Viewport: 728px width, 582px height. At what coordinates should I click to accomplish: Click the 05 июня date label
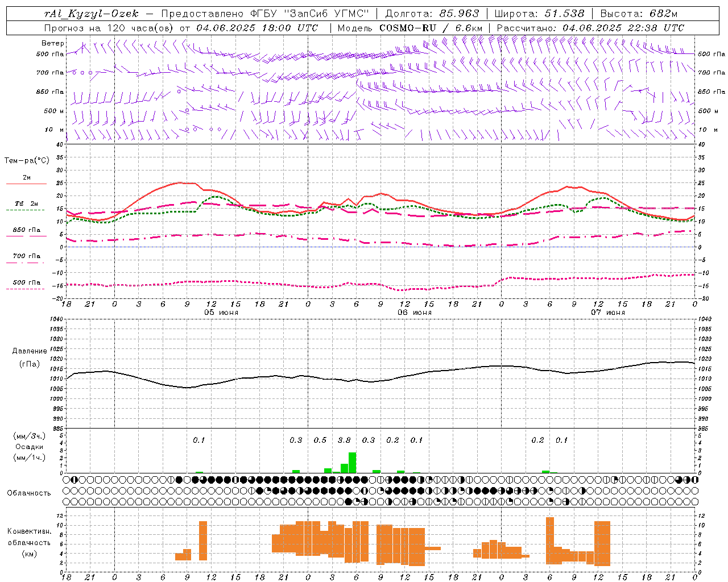point(221,312)
